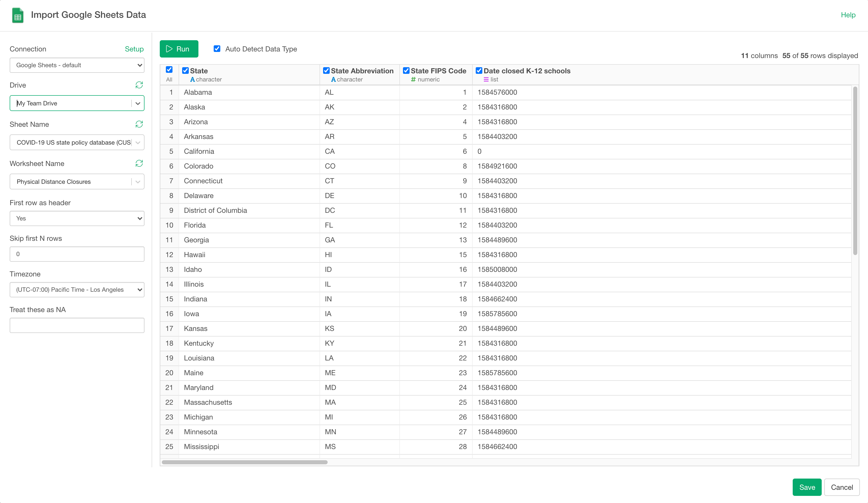
Task: Click the list type icon under Date closed K-12 schools
Action: [x=486, y=80]
